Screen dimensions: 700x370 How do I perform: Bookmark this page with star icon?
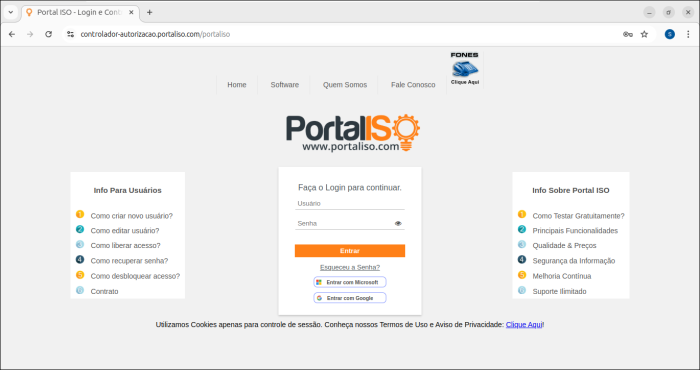[644, 34]
